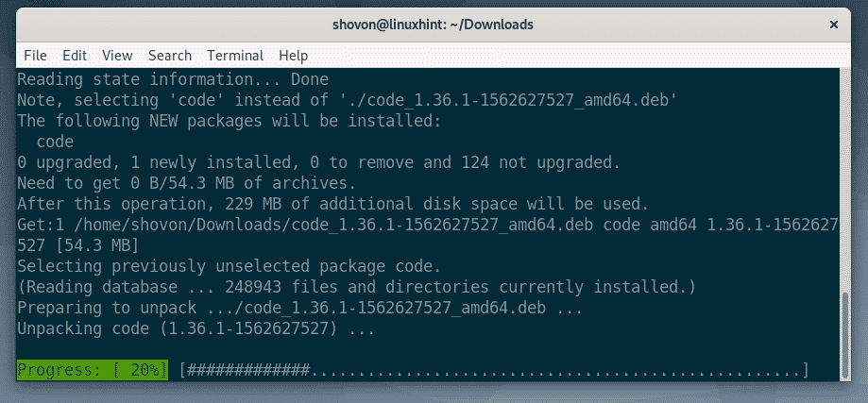This screenshot has width=868, height=403.
Task: Click the terminal scrollbar thumb
Action: click(843, 335)
